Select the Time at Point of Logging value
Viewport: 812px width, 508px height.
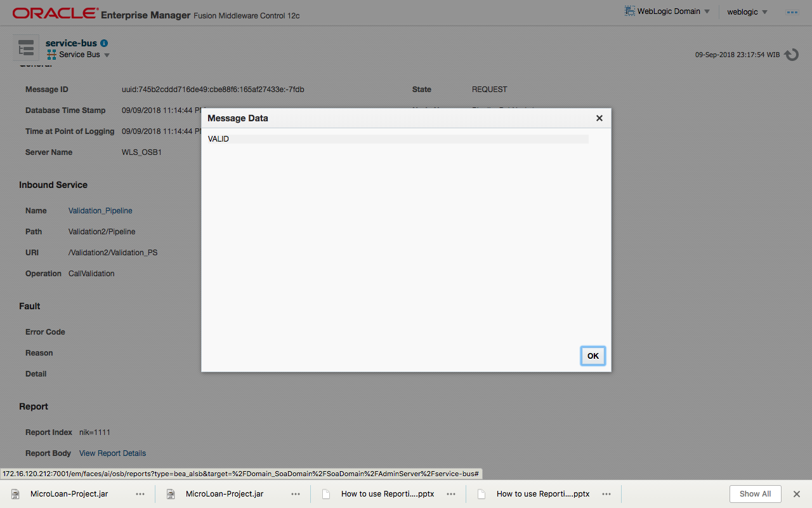pos(162,131)
